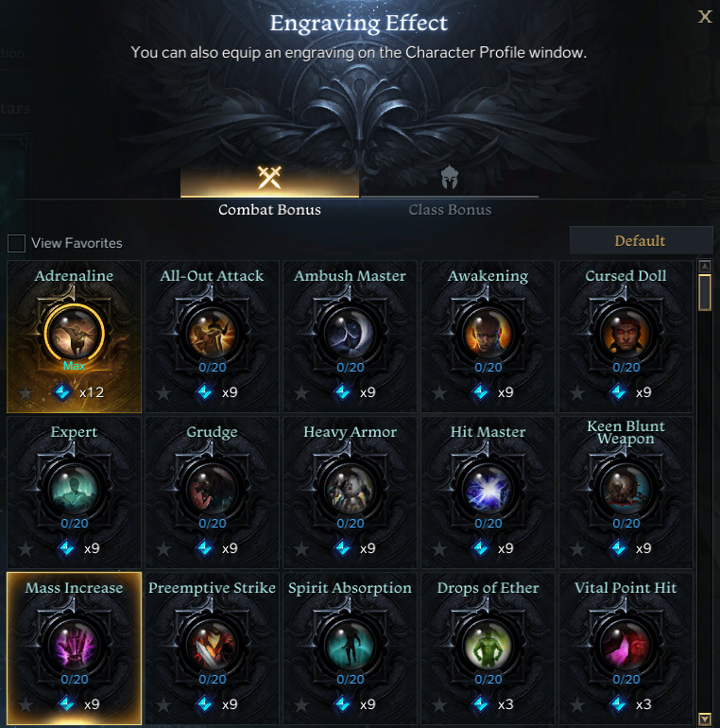Select the Heavy Armor engraving icon
The image size is (720, 728).
[351, 490]
